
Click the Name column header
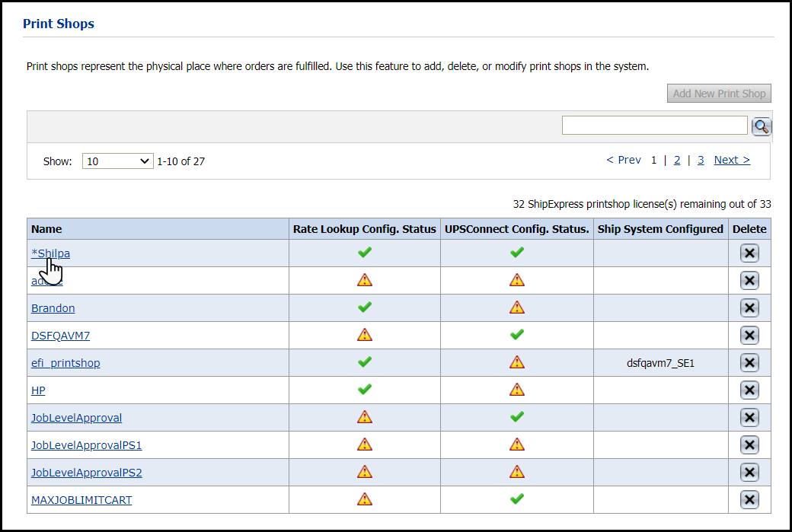tap(47, 229)
